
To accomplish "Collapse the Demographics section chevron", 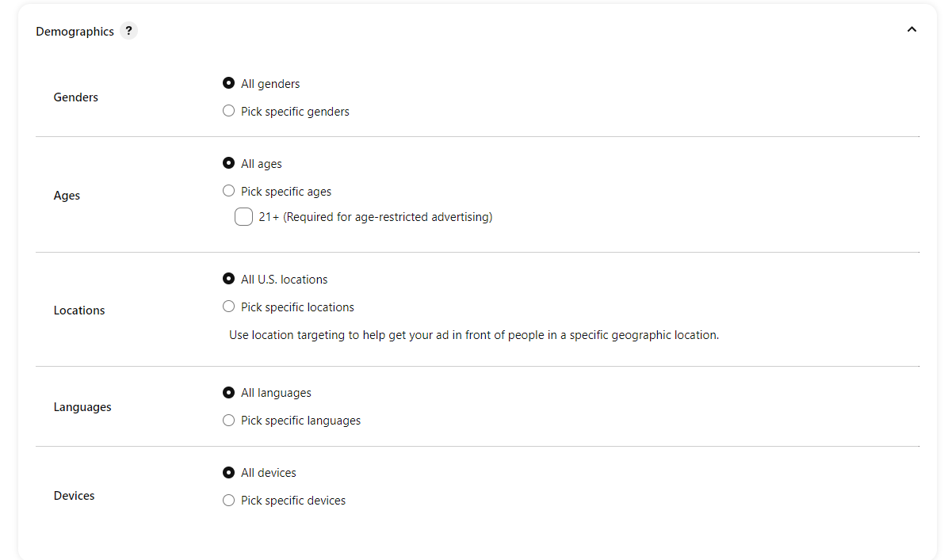I will 912,30.
